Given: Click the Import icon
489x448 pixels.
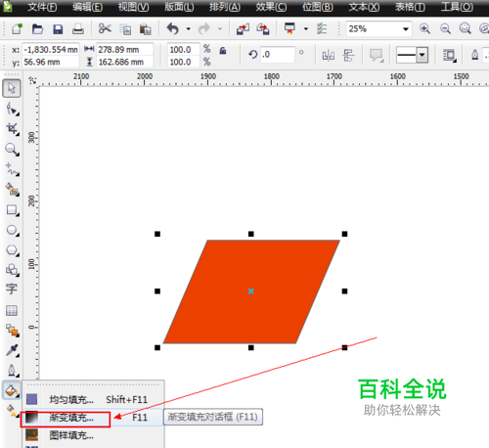Looking at the screenshot, I should point(243,29).
